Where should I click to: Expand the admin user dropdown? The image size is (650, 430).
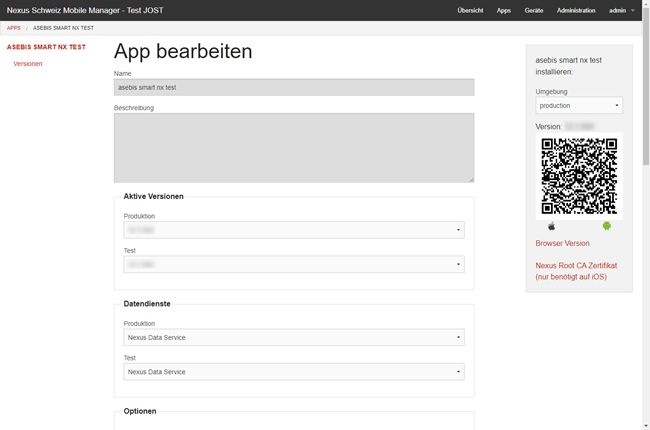(621, 10)
